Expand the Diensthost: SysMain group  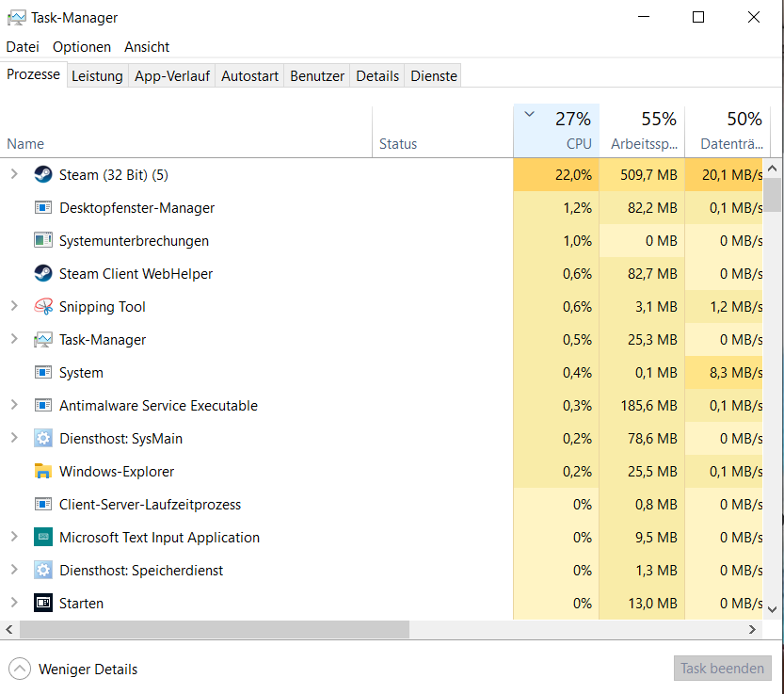pyautogui.click(x=14, y=438)
